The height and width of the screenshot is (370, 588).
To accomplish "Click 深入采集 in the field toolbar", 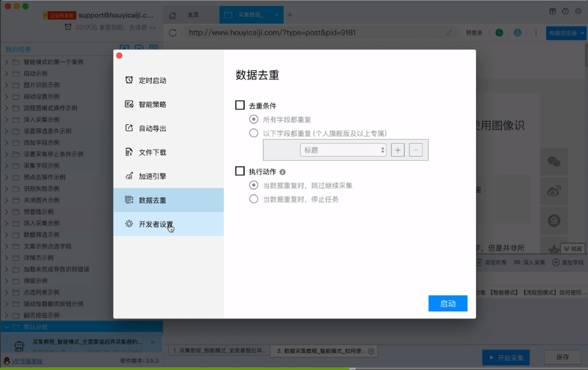I will point(529,262).
